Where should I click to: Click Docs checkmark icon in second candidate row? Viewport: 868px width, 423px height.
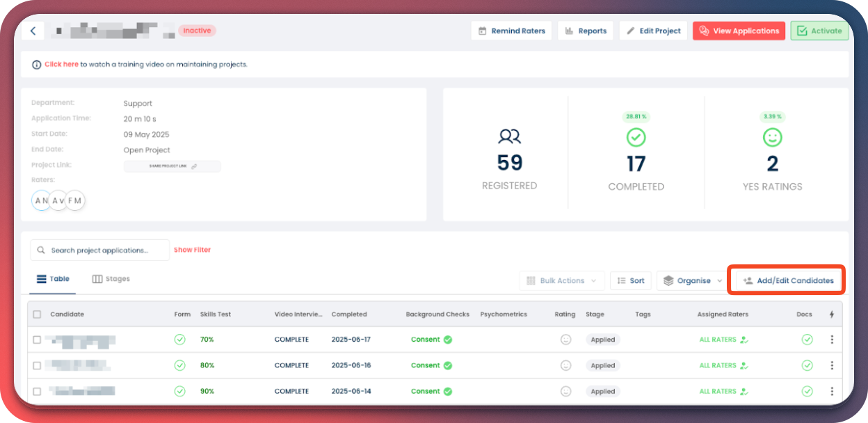pyautogui.click(x=807, y=365)
